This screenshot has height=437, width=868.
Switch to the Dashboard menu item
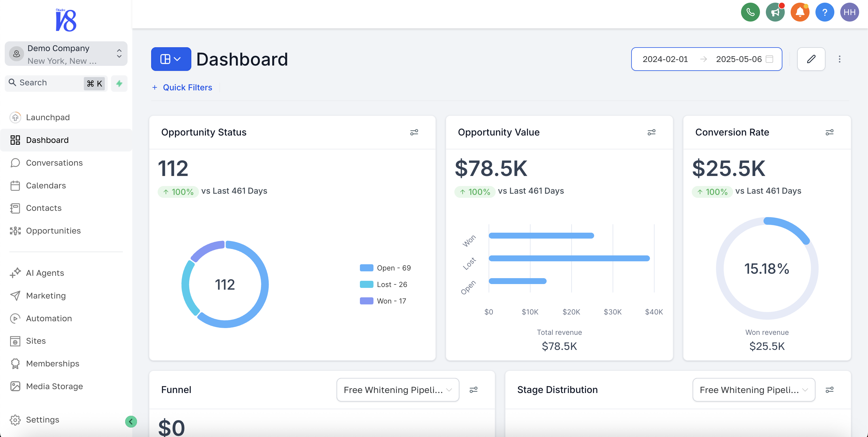pyautogui.click(x=47, y=140)
